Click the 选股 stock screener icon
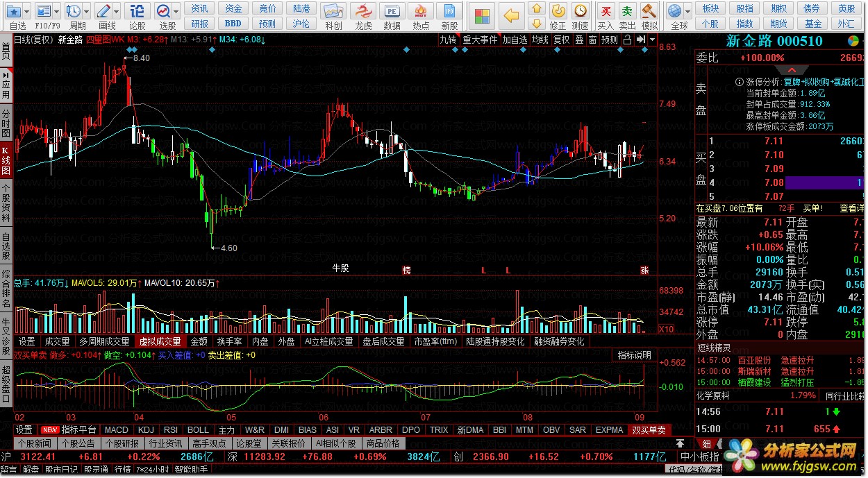This screenshot has width=868, height=478. point(163,11)
